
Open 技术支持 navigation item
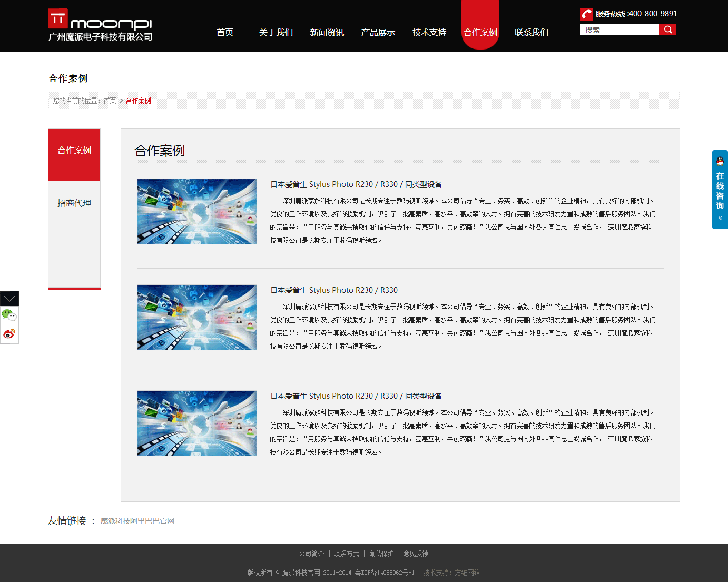[x=429, y=32]
